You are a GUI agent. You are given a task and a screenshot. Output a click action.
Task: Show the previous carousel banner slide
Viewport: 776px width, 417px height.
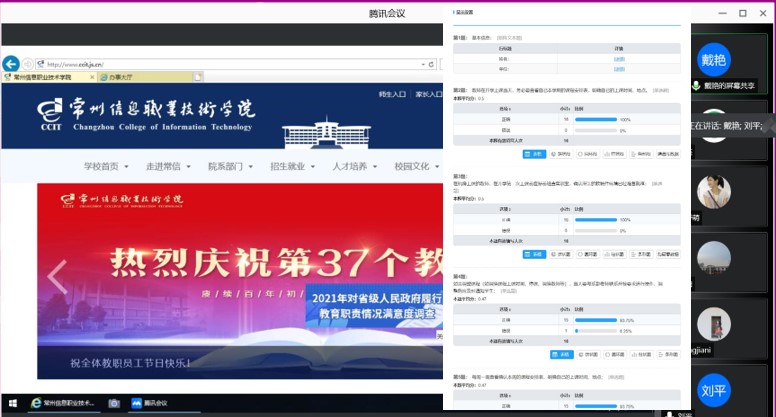(57, 278)
